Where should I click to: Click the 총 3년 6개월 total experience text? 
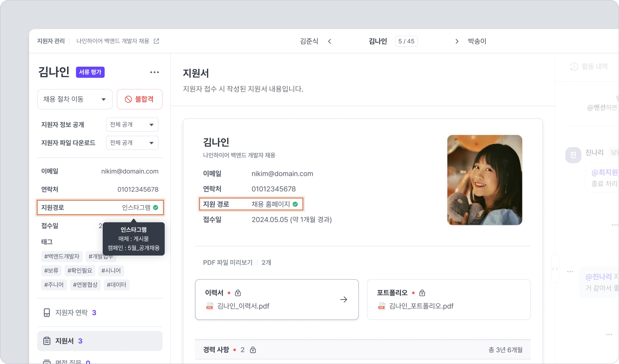point(505,350)
